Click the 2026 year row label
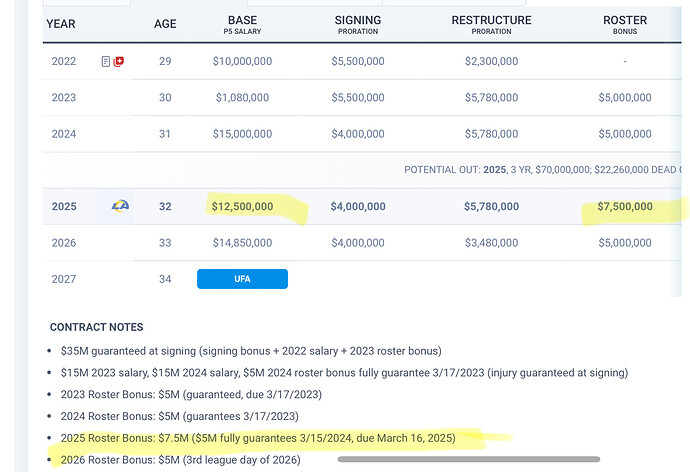The image size is (690, 472). 64,243
